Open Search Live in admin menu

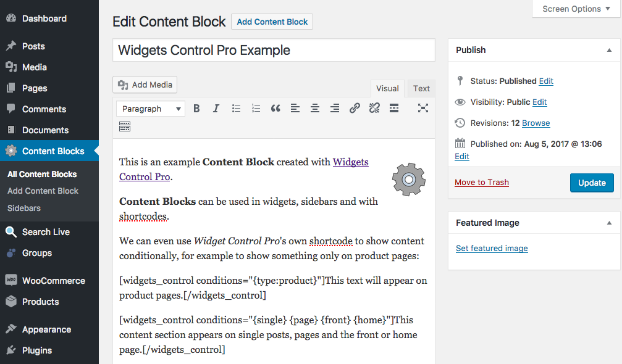tap(49, 232)
